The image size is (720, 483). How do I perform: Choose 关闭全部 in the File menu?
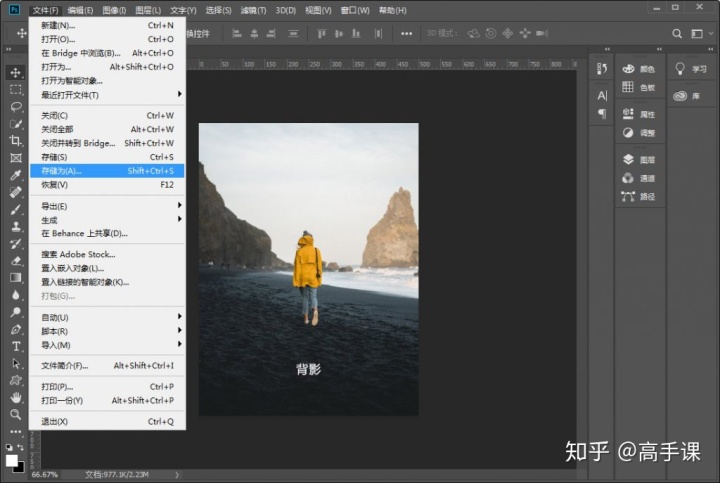[x=107, y=129]
